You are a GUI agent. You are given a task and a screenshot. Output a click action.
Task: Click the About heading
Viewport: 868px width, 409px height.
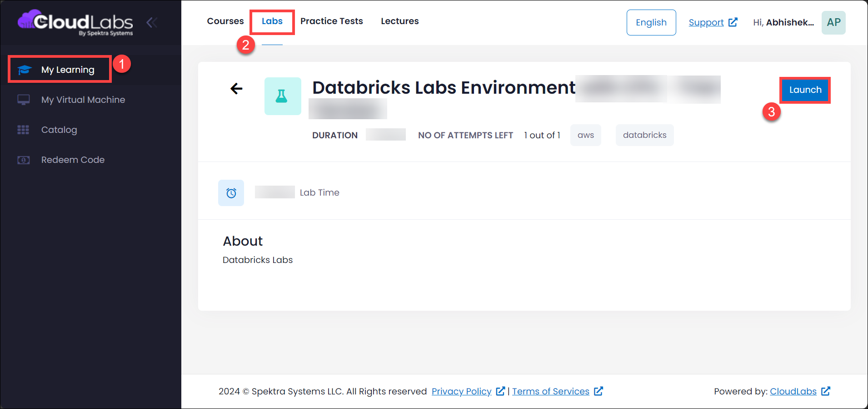click(x=243, y=241)
